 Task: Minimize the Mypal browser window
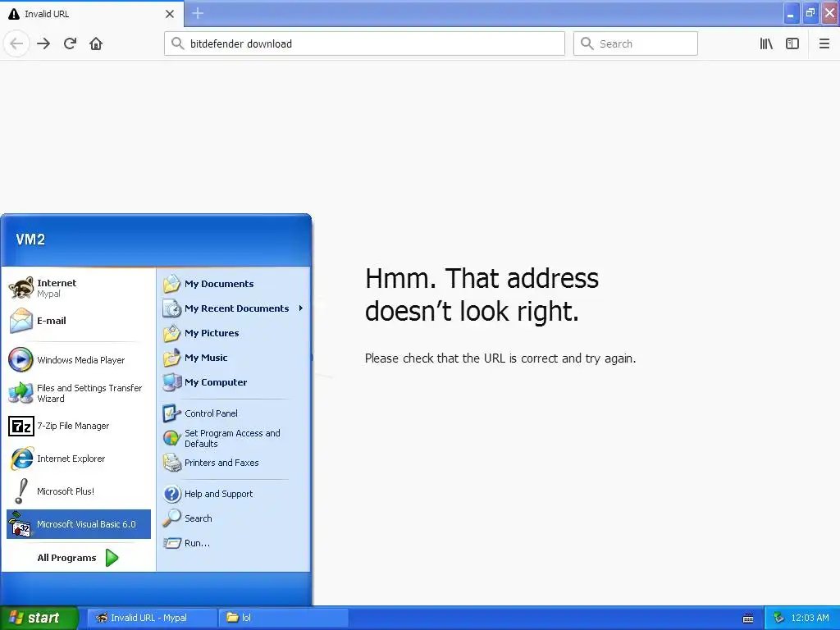(791, 13)
